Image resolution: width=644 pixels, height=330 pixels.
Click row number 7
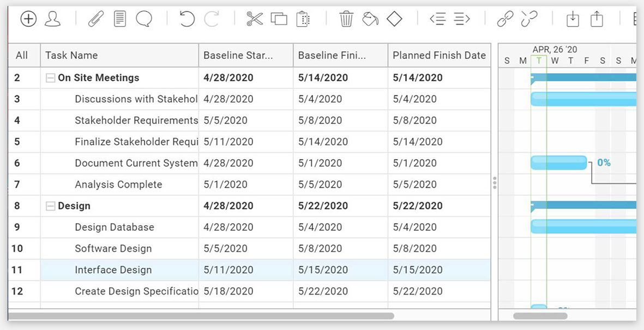coord(17,184)
